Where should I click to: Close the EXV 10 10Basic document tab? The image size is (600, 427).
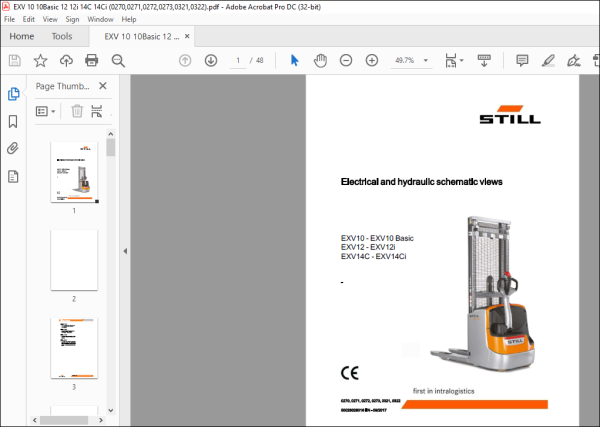(187, 36)
